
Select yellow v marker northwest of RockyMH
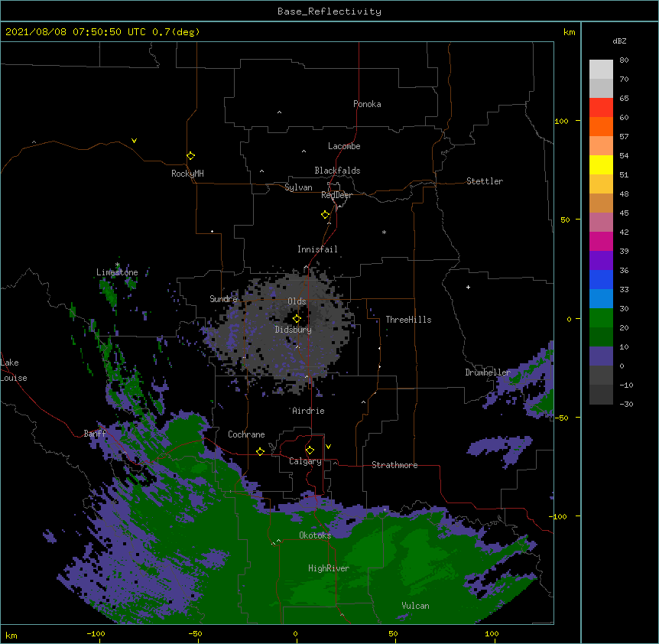134,141
